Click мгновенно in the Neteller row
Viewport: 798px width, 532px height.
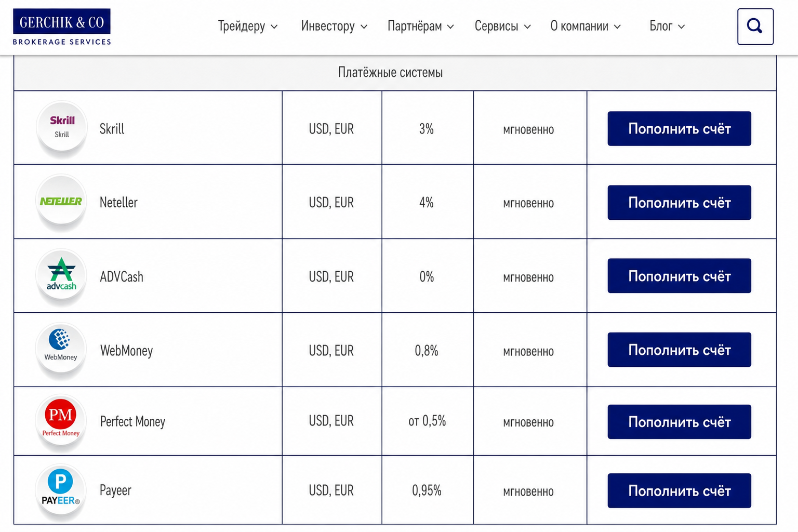tap(528, 204)
